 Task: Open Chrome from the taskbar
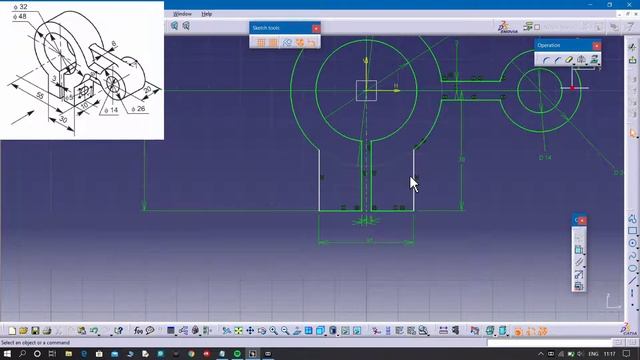(x=191, y=353)
